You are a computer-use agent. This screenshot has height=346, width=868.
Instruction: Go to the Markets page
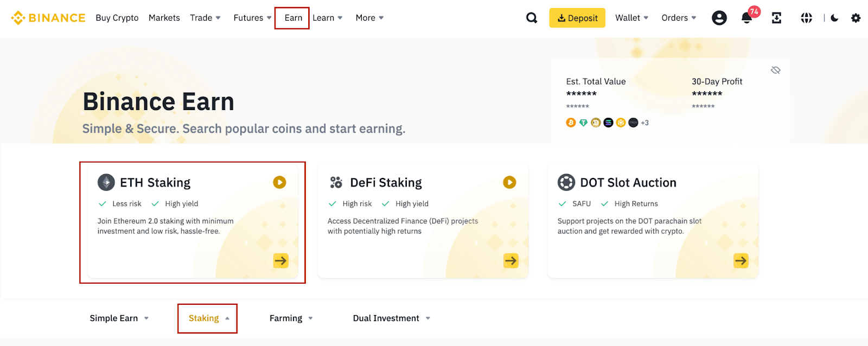click(164, 18)
